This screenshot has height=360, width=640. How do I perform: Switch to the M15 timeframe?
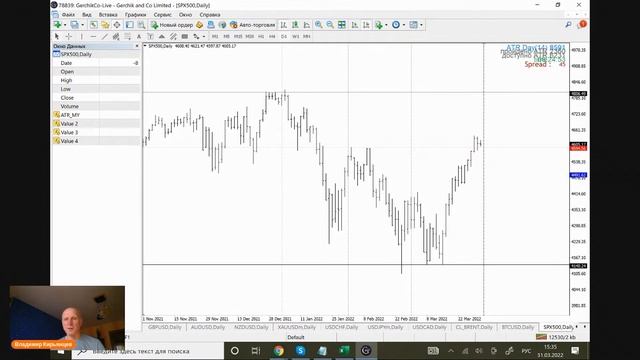238,36
